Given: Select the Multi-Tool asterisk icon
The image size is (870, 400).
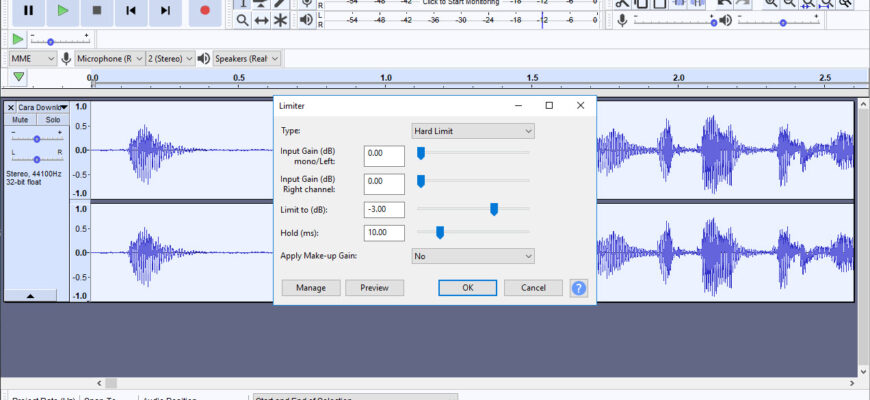Looking at the screenshot, I should (x=280, y=20).
